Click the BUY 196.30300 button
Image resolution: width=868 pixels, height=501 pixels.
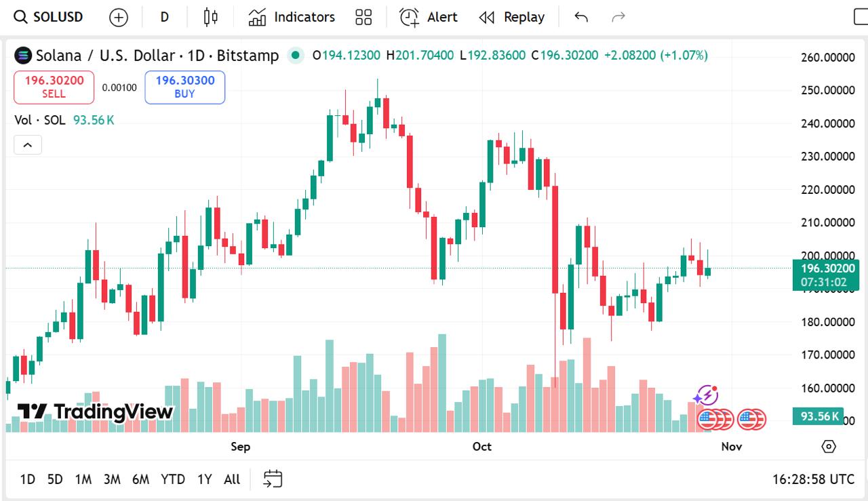(184, 87)
